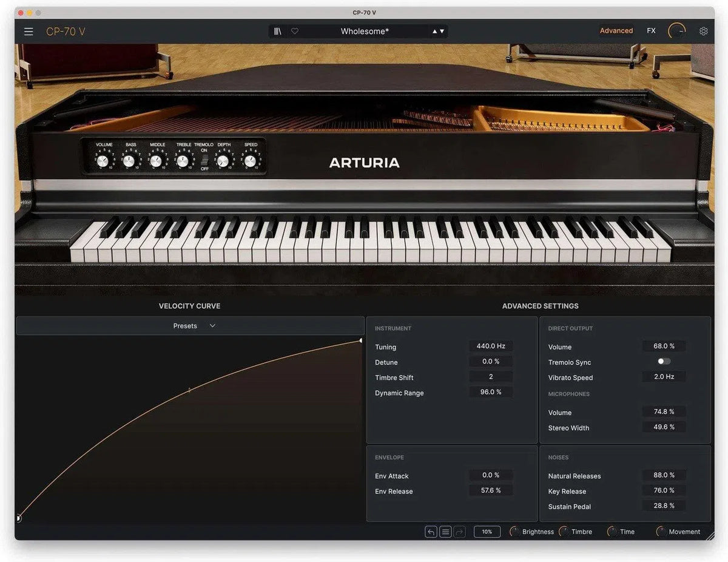Favorite the Wholesome preset with the heart icon
The width and height of the screenshot is (728, 562).
point(294,30)
